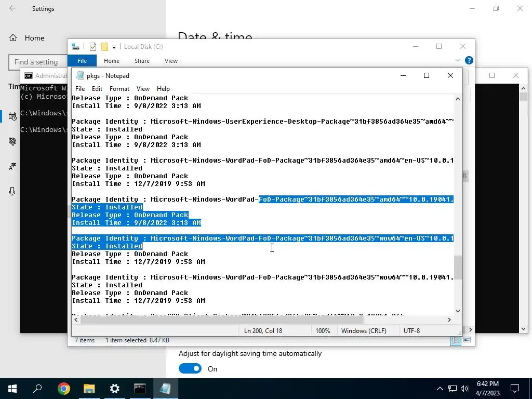Open View tab in File Explorer ribbon

click(x=171, y=61)
